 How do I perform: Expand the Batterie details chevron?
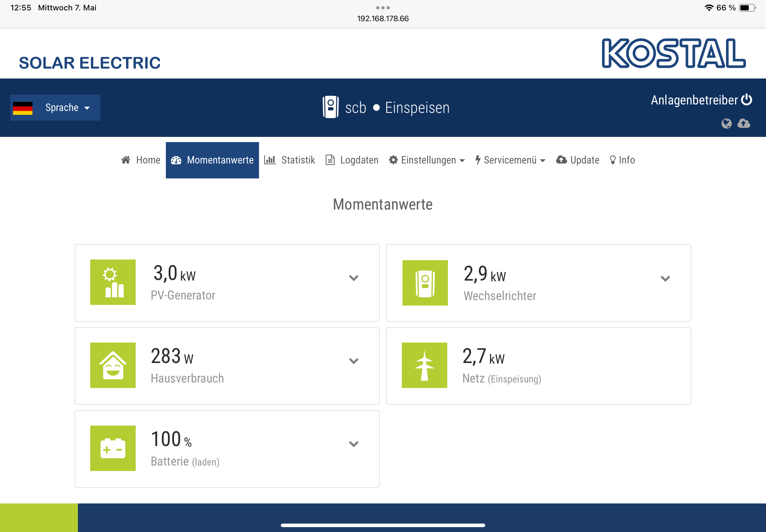point(353,444)
